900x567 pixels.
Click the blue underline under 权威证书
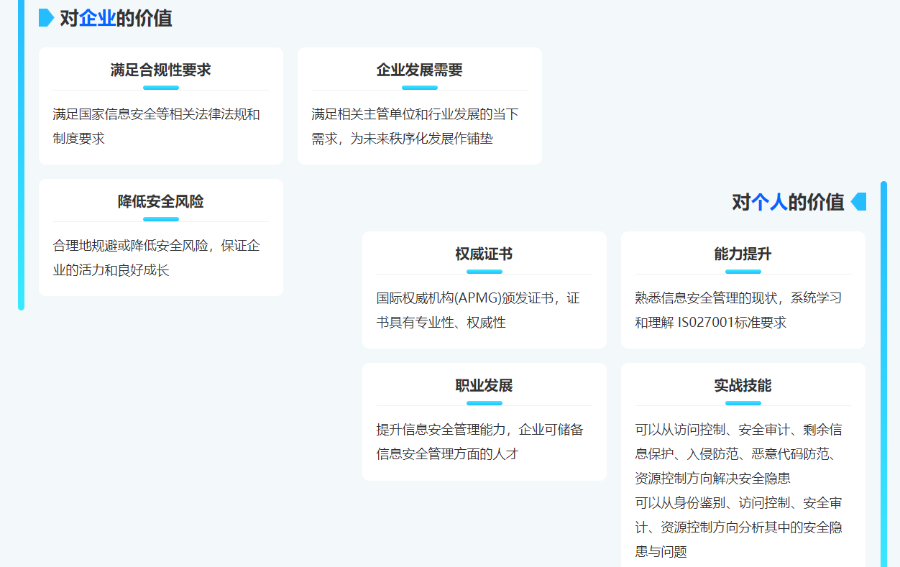pos(484,272)
